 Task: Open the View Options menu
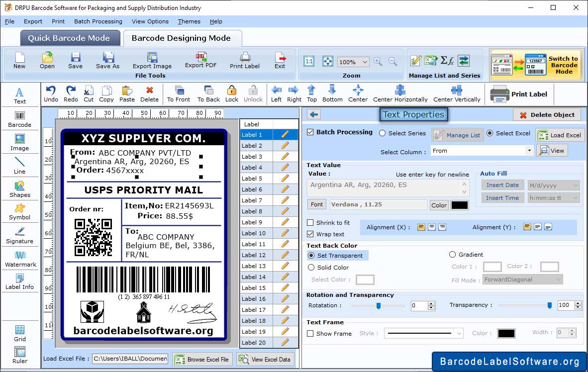click(150, 21)
